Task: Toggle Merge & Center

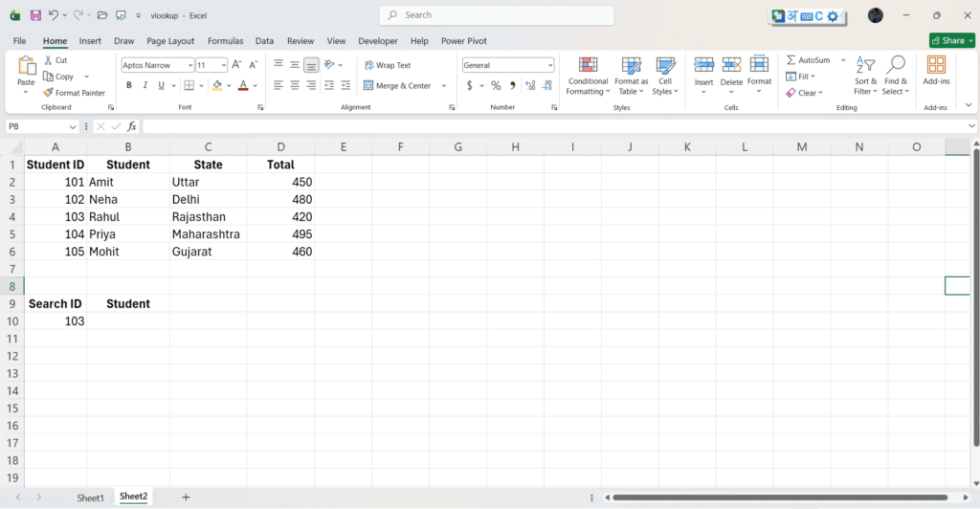Action: coord(397,85)
